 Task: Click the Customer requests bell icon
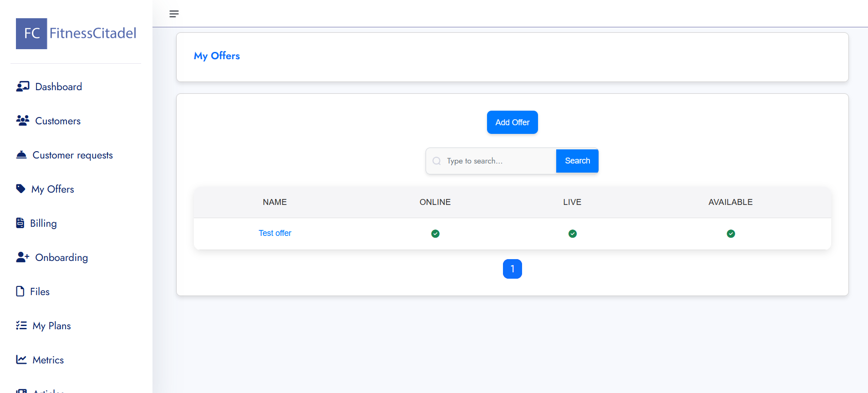pyautogui.click(x=21, y=155)
